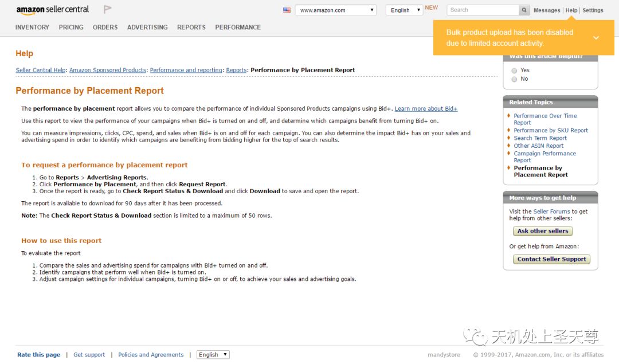Click Learn more about Bid+ link
Viewport: 619px width, 364px height.
(426, 108)
